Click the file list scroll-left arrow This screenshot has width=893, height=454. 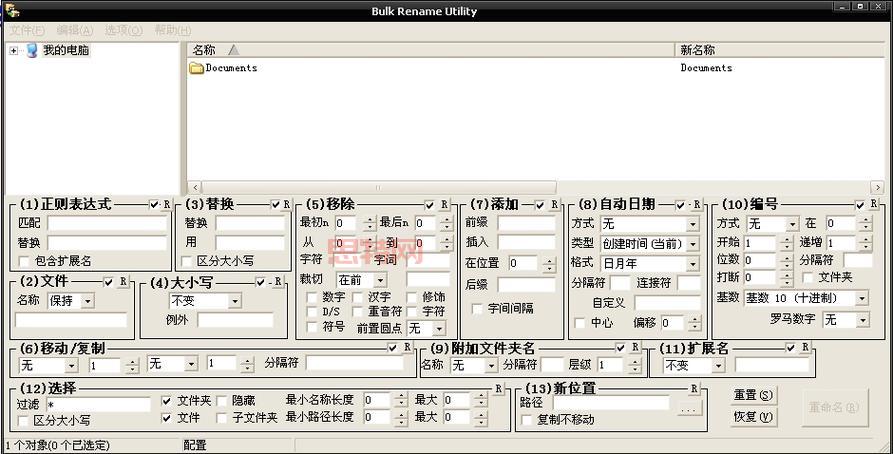click(x=195, y=187)
